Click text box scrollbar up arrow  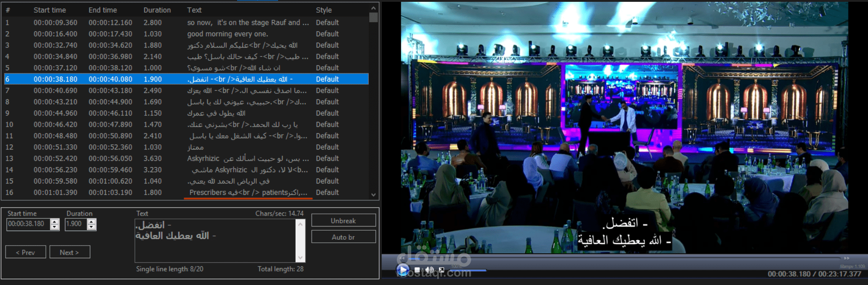point(300,223)
